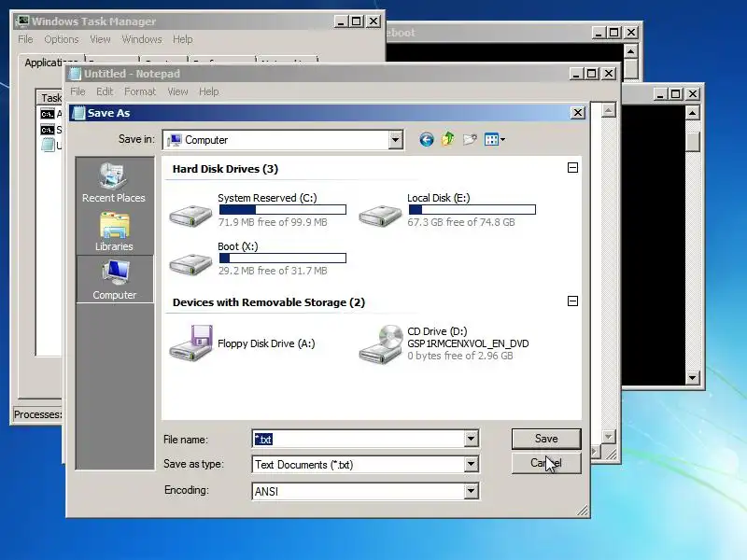The width and height of the screenshot is (747, 560).
Task: Select the Local Disk (E:) drive icon
Action: tap(380, 216)
